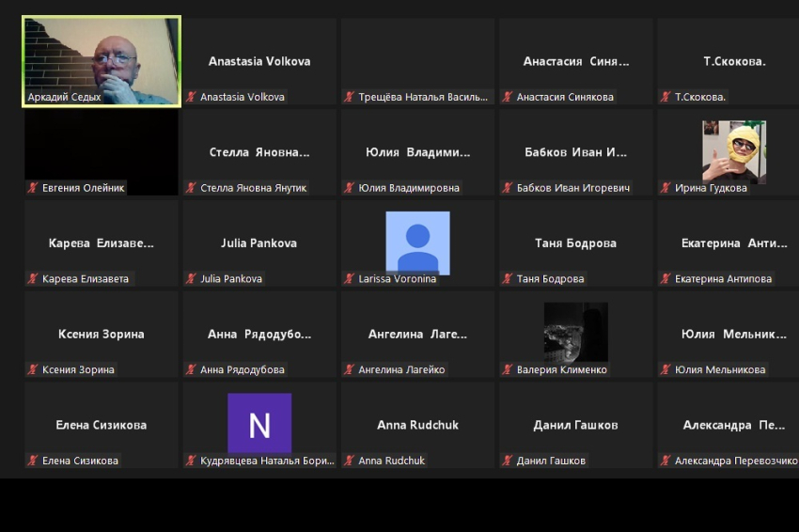Click the muted mic icon next to Julia Pankova
This screenshot has width=799, height=532.
click(192, 279)
